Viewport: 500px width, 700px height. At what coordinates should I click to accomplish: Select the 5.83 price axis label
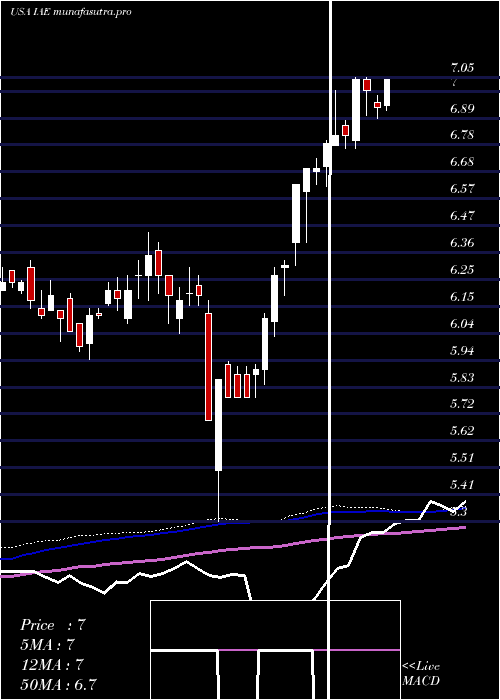[x=462, y=378]
